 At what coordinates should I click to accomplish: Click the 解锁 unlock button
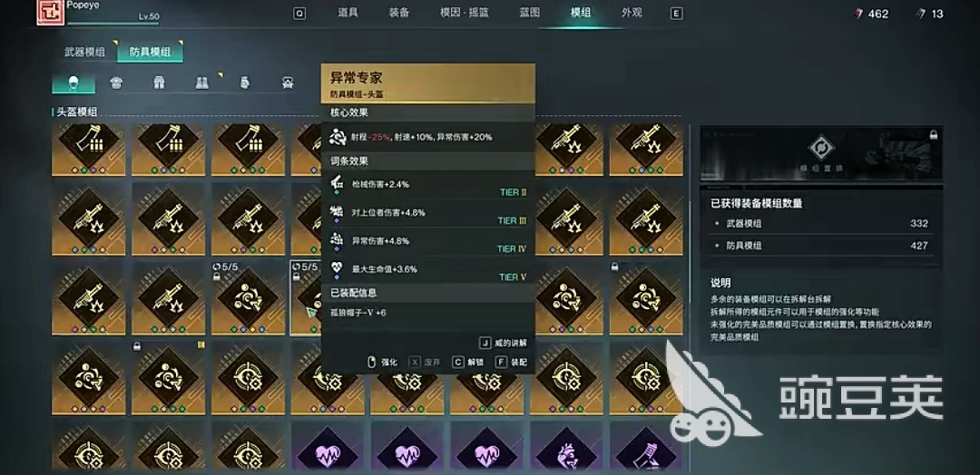pos(467,362)
